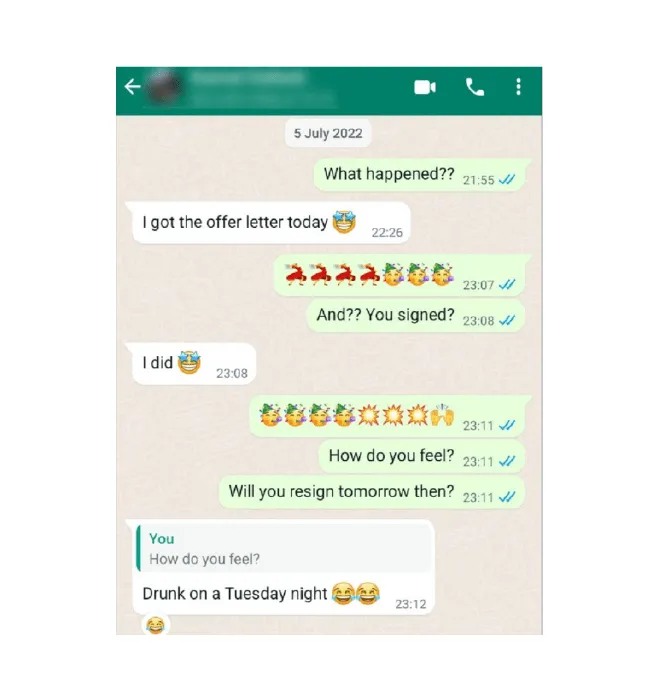
Task: Open the blurred contact profile picture
Action: tap(164, 87)
